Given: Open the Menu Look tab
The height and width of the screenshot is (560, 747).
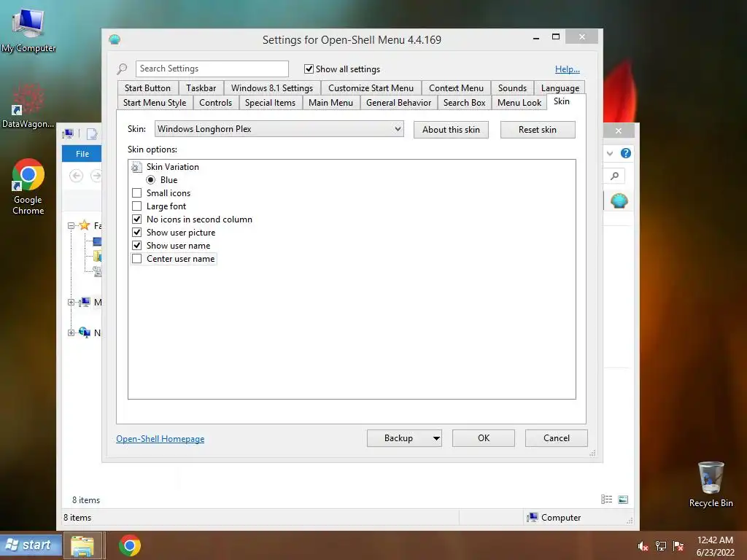Looking at the screenshot, I should point(519,103).
